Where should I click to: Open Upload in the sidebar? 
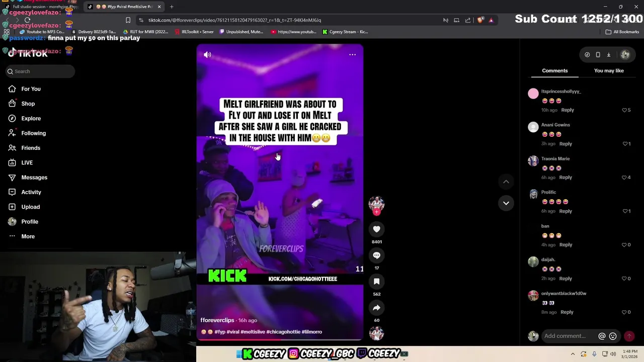pyautogui.click(x=31, y=207)
